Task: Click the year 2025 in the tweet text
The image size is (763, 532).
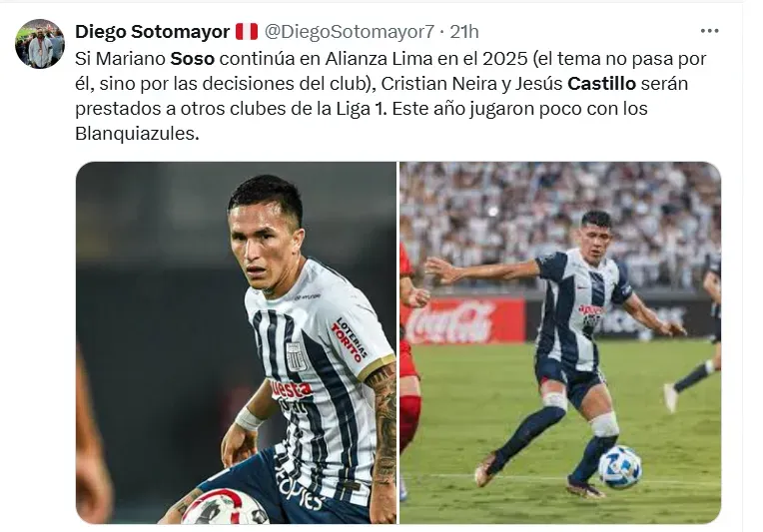Action: pyautogui.click(x=505, y=59)
